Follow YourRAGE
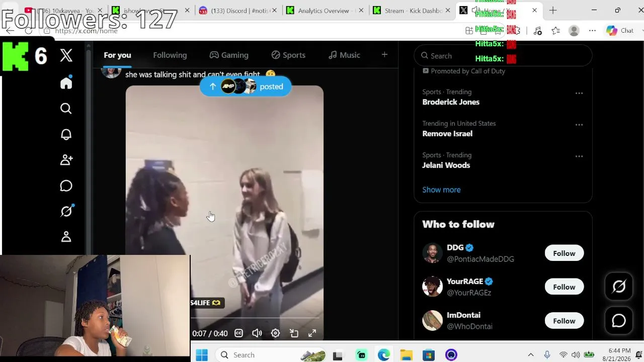Image resolution: width=644 pixels, height=362 pixels. pos(564,287)
